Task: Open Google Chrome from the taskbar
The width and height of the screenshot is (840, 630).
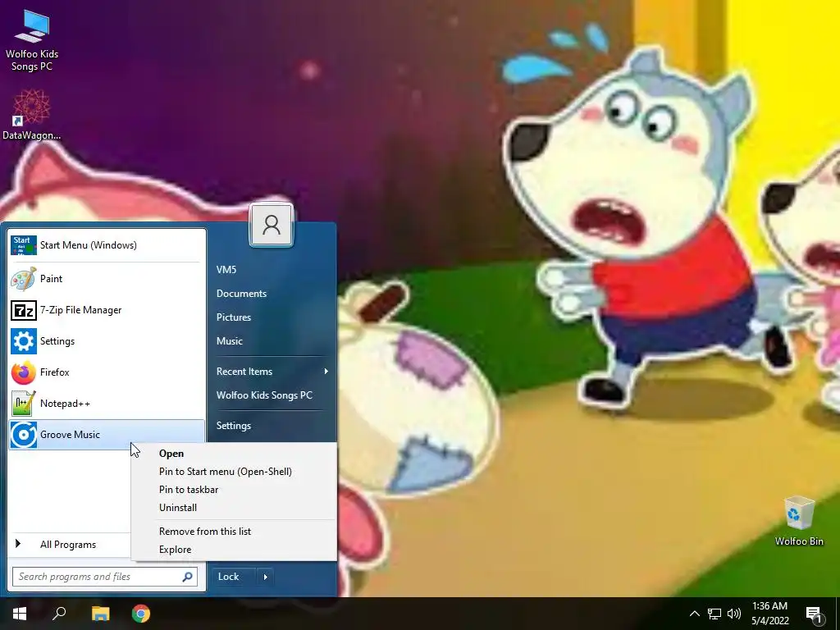Action: point(141,614)
